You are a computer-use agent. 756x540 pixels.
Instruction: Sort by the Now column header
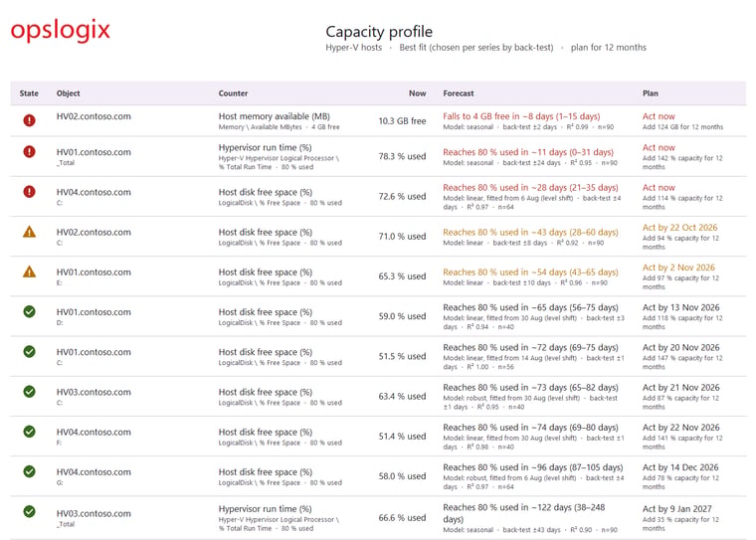click(x=417, y=93)
